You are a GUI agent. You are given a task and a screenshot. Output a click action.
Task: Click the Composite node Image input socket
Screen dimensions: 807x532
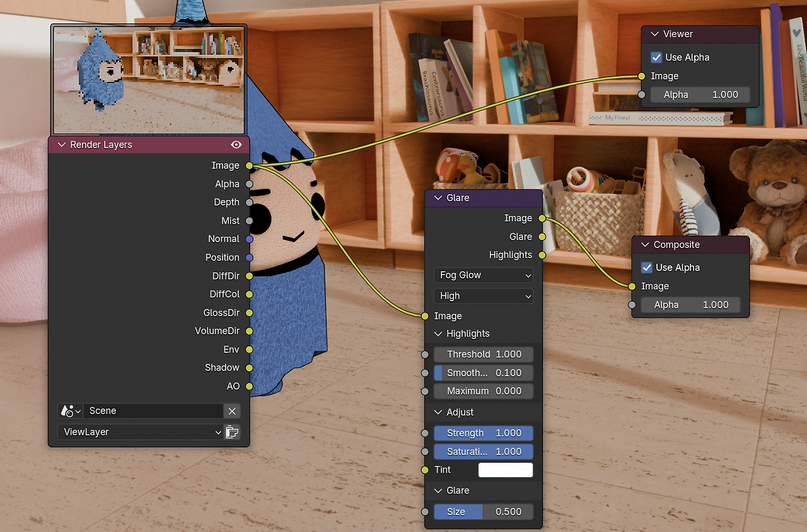[632, 286]
